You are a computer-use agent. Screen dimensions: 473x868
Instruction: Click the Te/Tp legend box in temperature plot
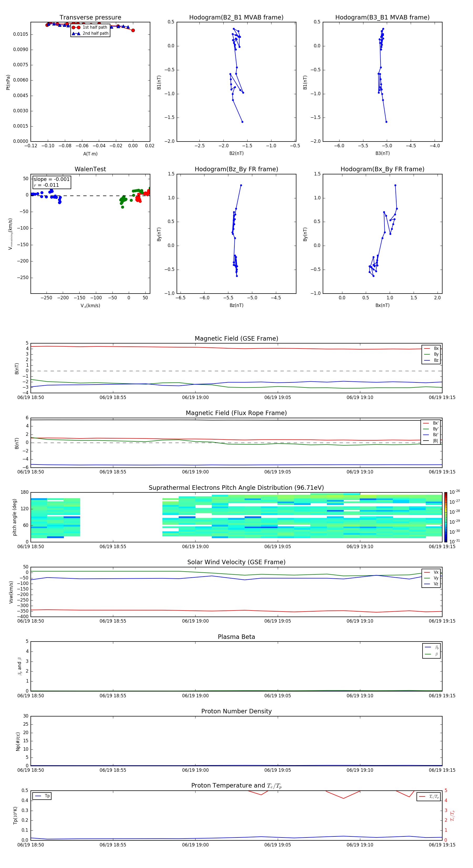tap(429, 796)
